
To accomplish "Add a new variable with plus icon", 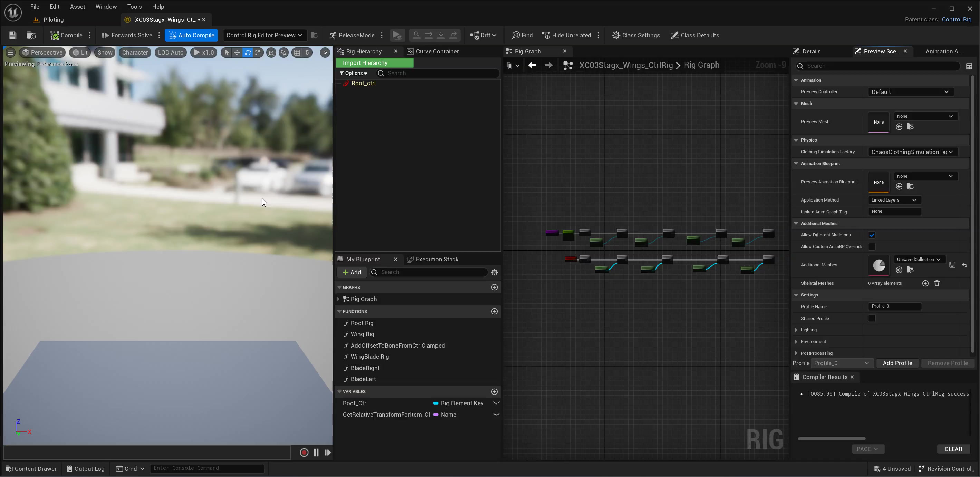I will coord(494,391).
